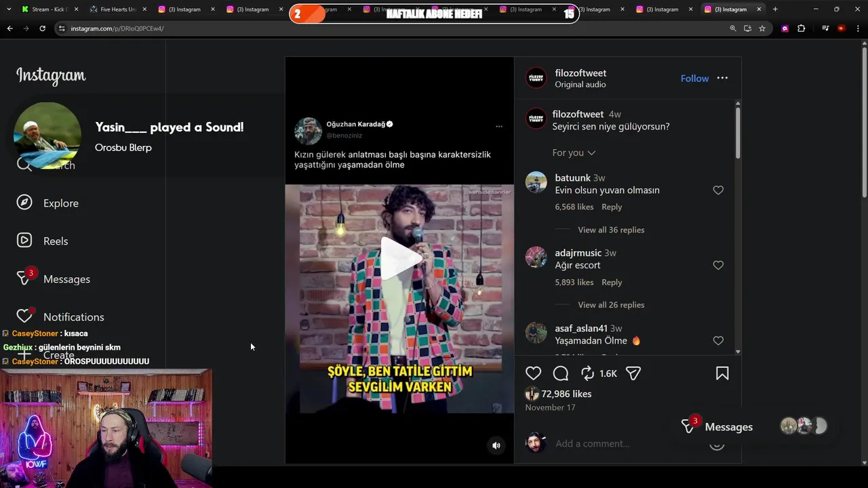
Task: Open emoji picker in comment box
Action: [x=717, y=444]
